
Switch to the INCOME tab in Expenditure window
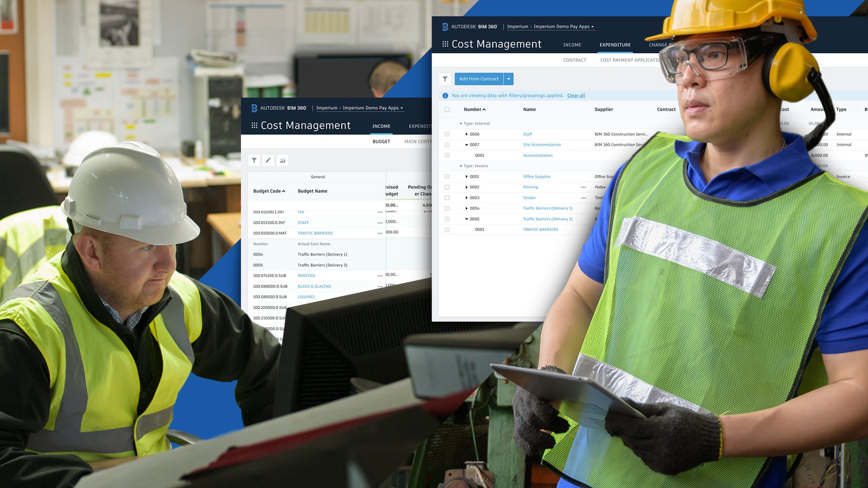pos(572,45)
